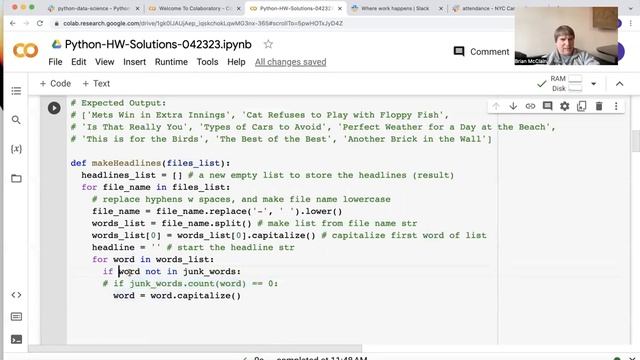Add a comment to this cell icon

[547, 106]
